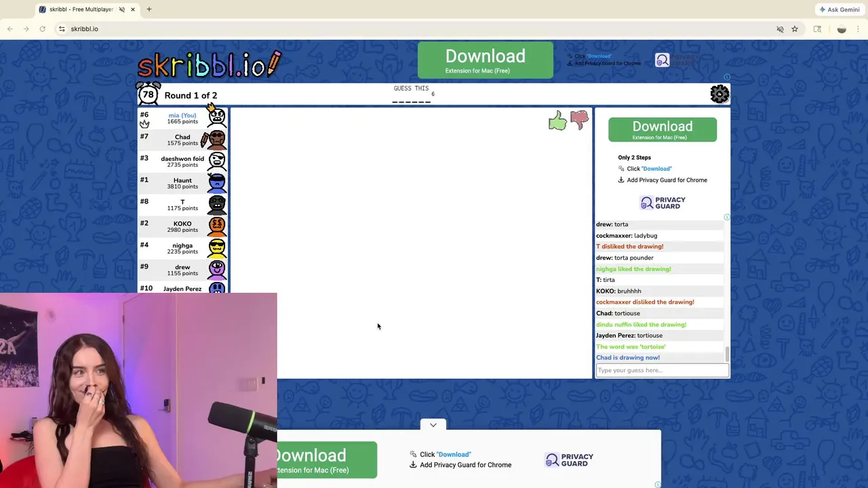Close the skribbl browser tab

tap(133, 9)
